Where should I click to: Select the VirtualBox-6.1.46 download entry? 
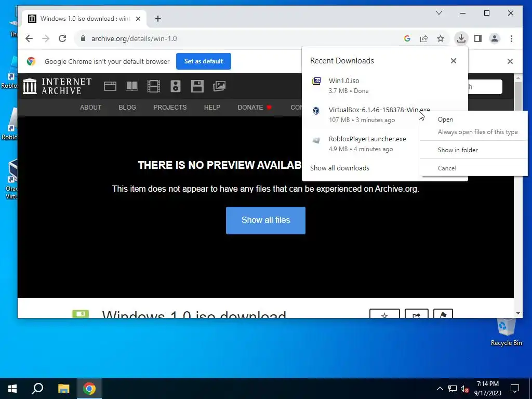tap(361, 115)
